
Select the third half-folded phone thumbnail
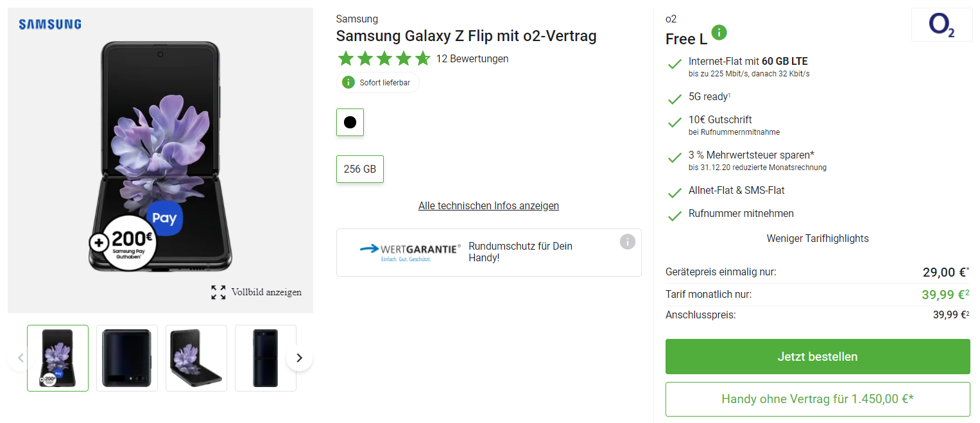pos(196,358)
